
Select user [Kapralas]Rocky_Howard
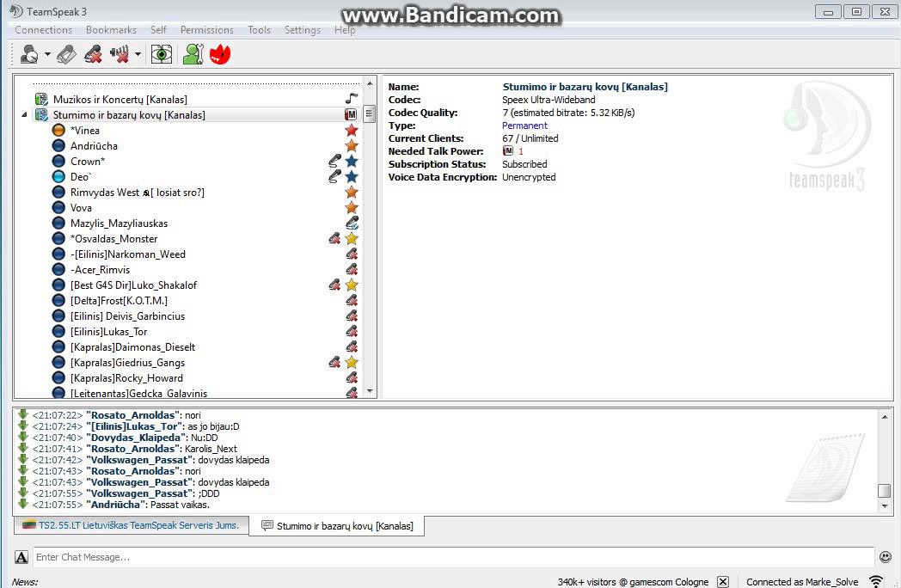coord(126,379)
